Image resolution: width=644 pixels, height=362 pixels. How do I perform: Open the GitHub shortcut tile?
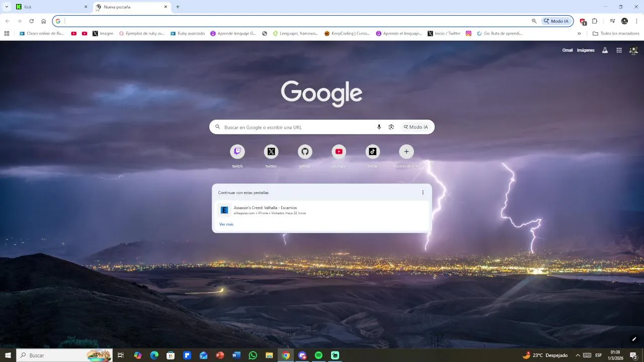[x=305, y=152]
